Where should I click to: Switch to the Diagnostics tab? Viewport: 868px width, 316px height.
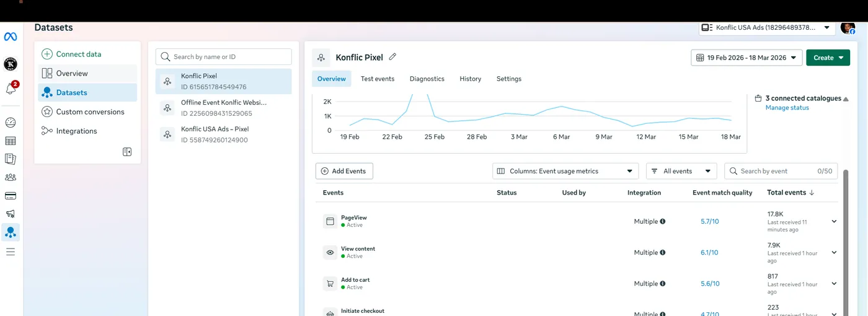[x=427, y=79]
